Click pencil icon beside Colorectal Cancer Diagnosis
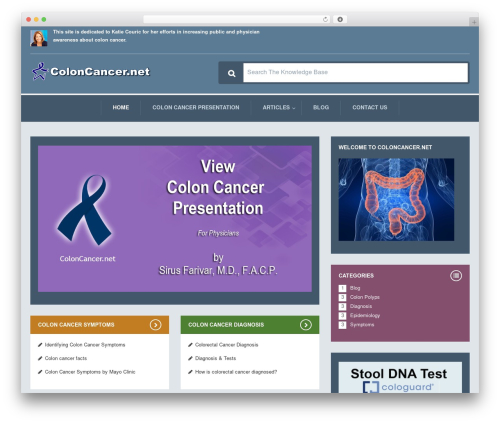The image size is (500, 423). coord(190,345)
